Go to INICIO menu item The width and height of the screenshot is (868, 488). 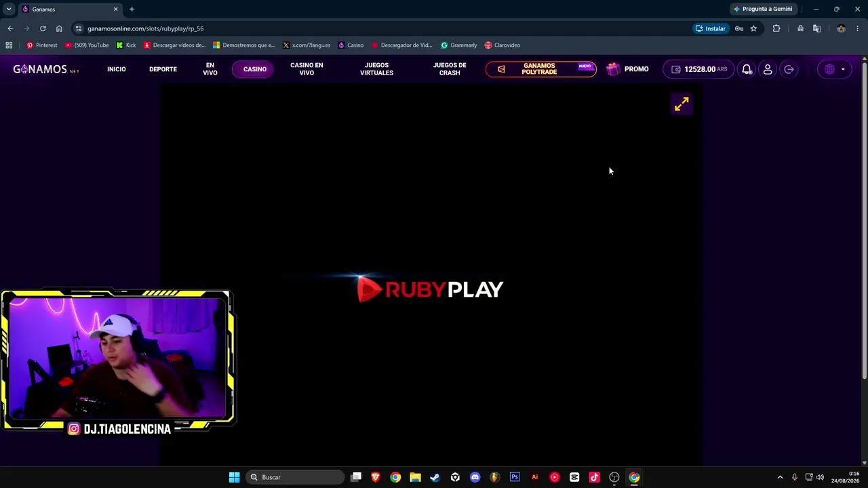coord(117,69)
